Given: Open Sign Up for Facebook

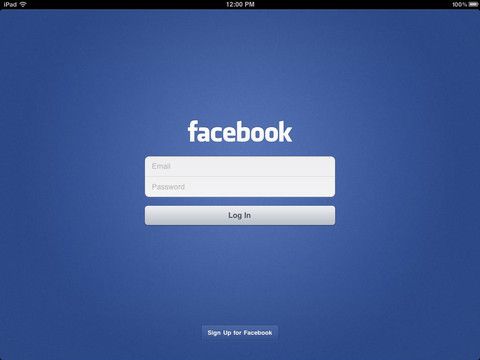Looking at the screenshot, I should [x=240, y=333].
